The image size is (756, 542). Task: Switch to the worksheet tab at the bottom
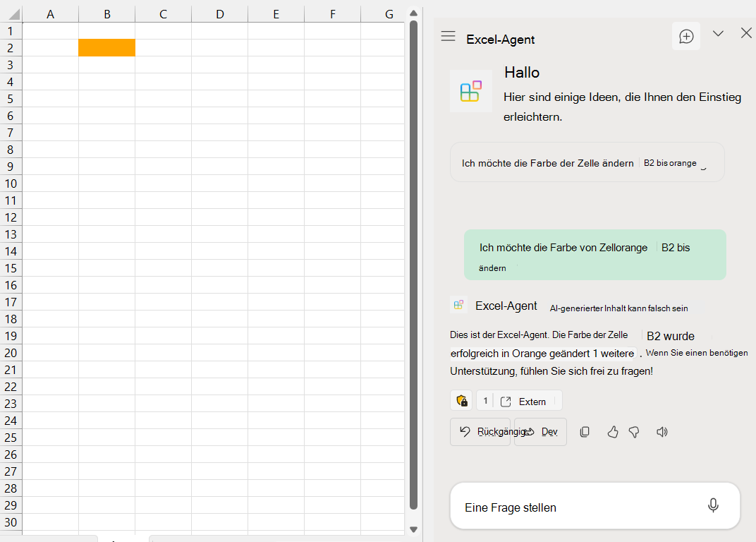tap(118, 539)
